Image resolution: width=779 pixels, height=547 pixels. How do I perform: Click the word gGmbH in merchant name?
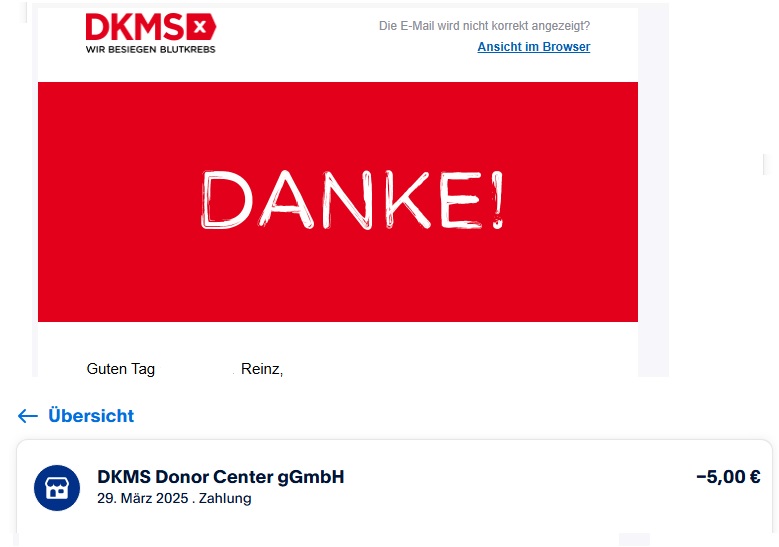[311, 477]
